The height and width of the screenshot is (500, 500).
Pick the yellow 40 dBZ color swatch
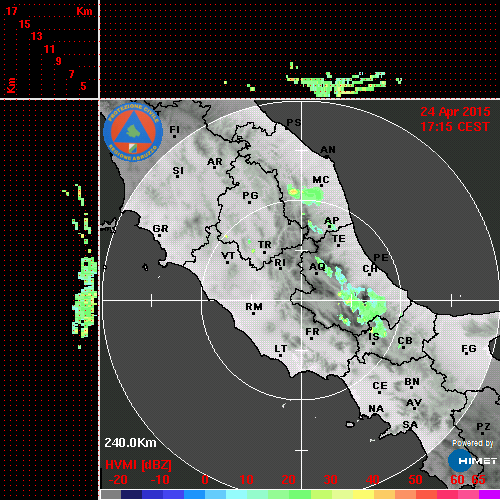coord(364,494)
